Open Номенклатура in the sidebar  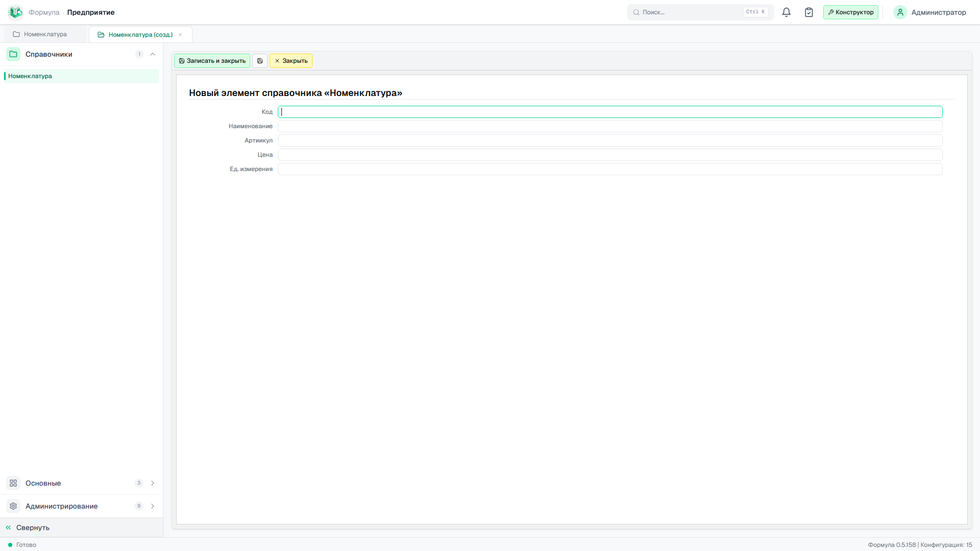(x=81, y=76)
